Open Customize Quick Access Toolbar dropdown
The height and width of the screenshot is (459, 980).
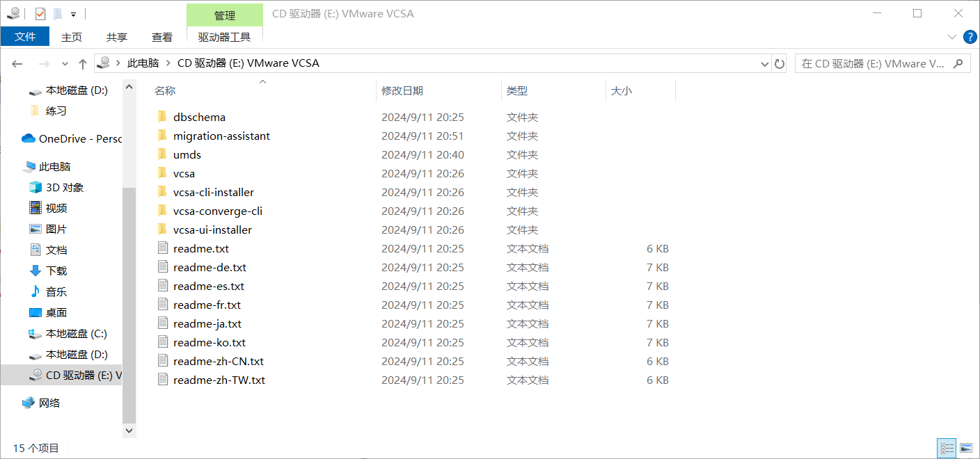click(73, 14)
